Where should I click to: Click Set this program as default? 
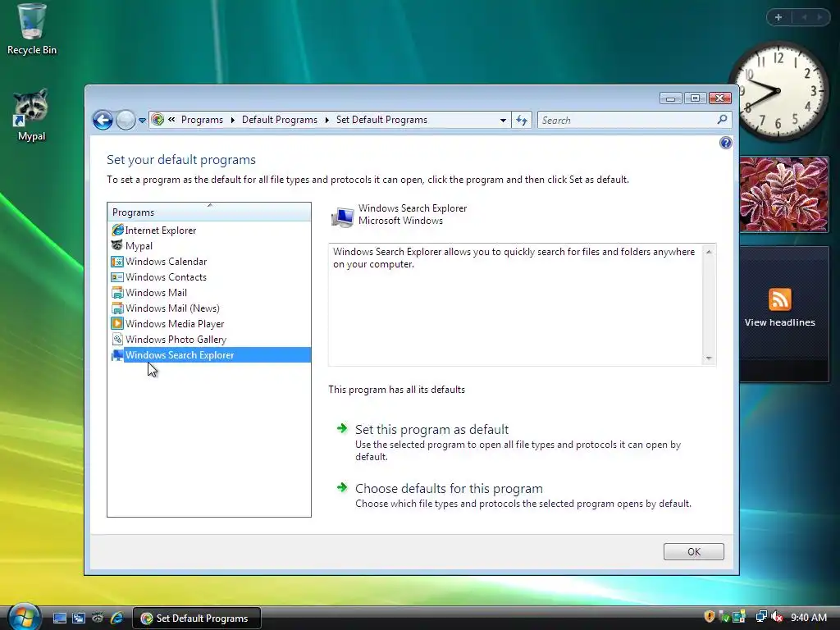click(431, 430)
